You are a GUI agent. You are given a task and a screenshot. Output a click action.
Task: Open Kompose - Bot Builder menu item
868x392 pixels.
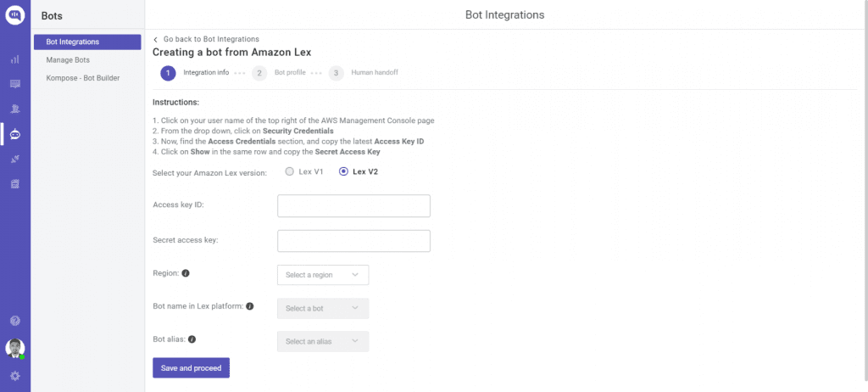[83, 78]
